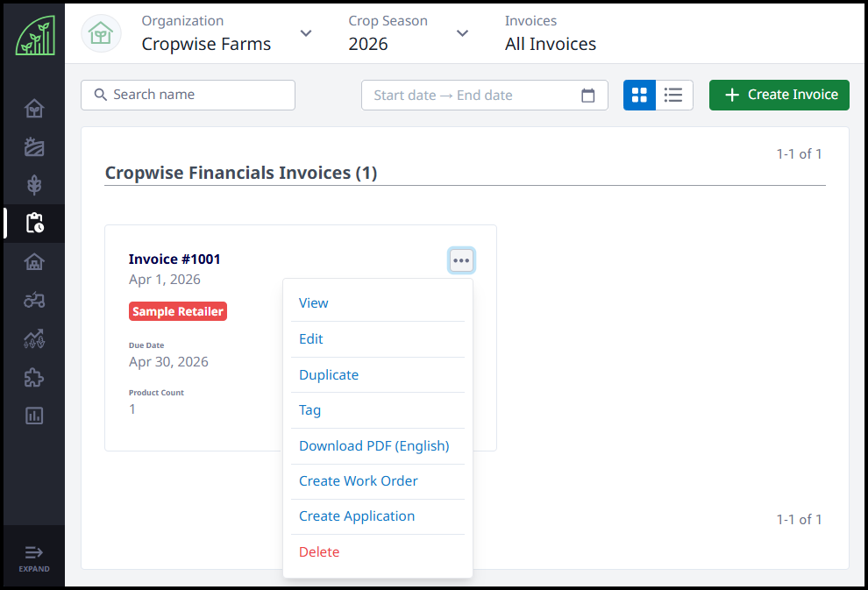
Task: Open the Organization dropdown chevron
Action: 306,33
